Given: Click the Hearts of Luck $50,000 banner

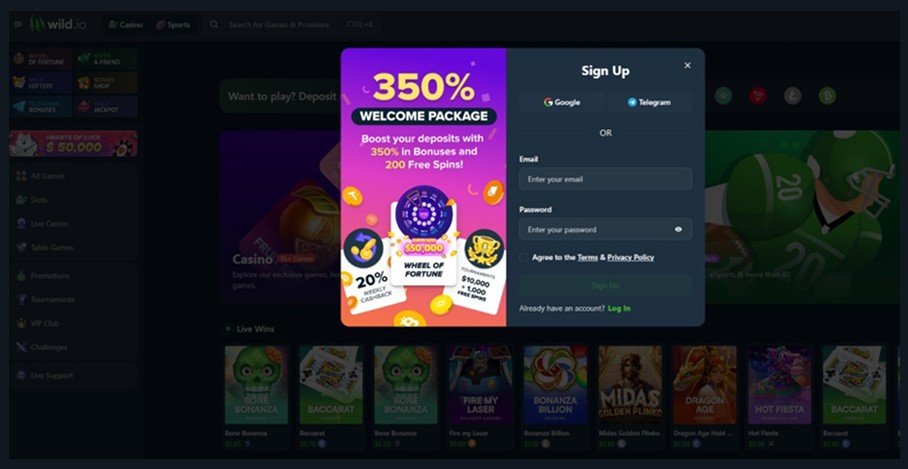Looking at the screenshot, I should pyautogui.click(x=74, y=144).
